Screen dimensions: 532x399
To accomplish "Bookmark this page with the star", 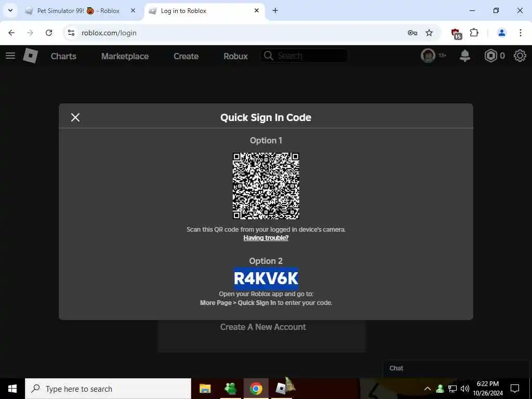I will 429,33.
